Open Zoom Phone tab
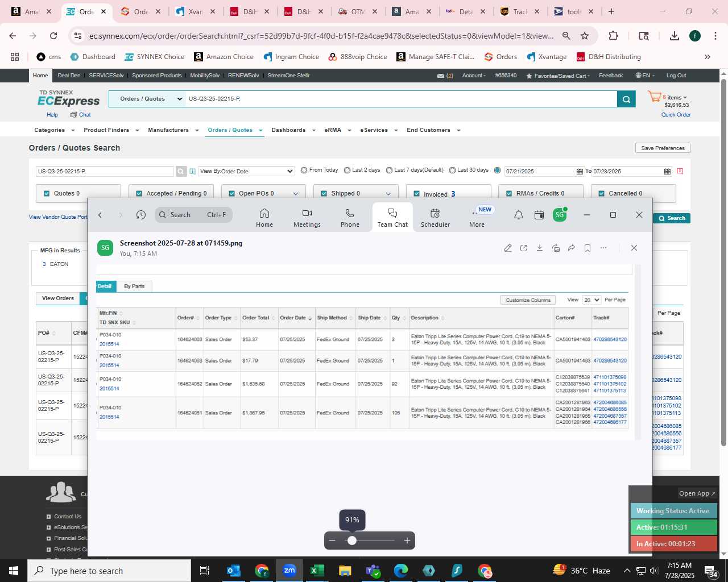728x582 pixels. (x=350, y=218)
